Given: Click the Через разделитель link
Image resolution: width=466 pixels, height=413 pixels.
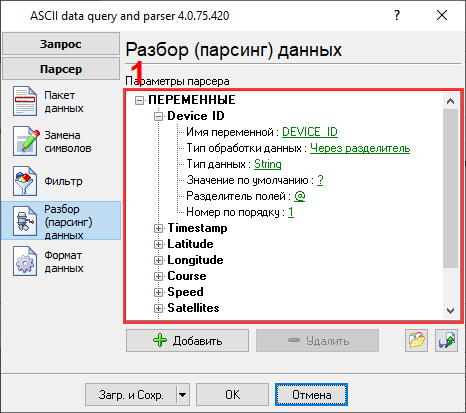Looking at the screenshot, I should pyautogui.click(x=360, y=148).
